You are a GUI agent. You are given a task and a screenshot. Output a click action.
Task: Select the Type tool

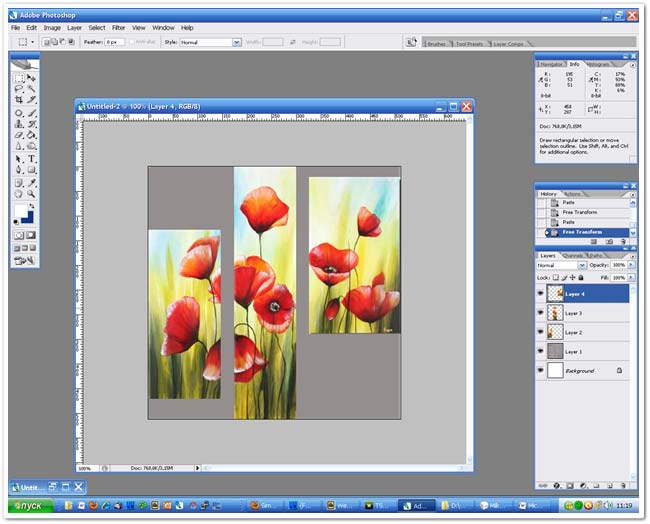point(32,159)
